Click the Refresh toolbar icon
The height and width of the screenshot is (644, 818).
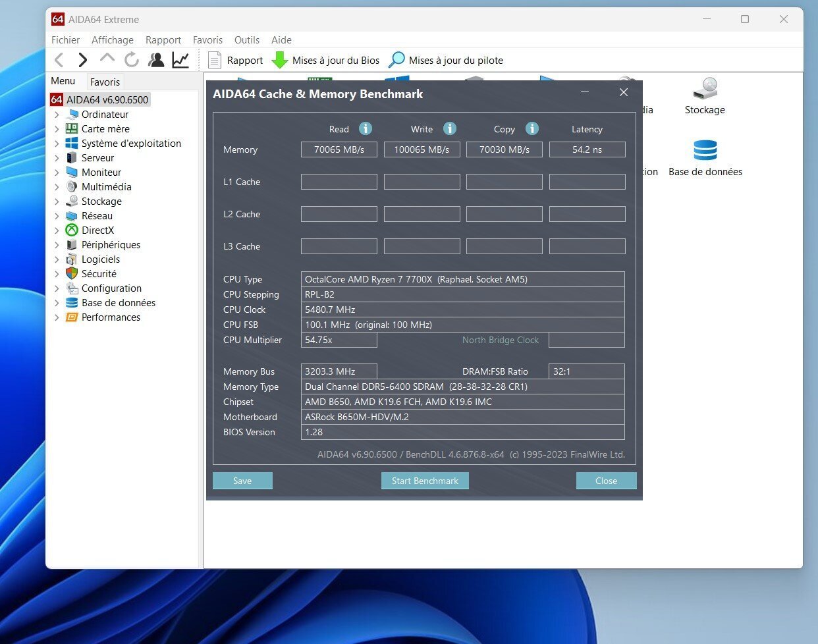tap(132, 60)
